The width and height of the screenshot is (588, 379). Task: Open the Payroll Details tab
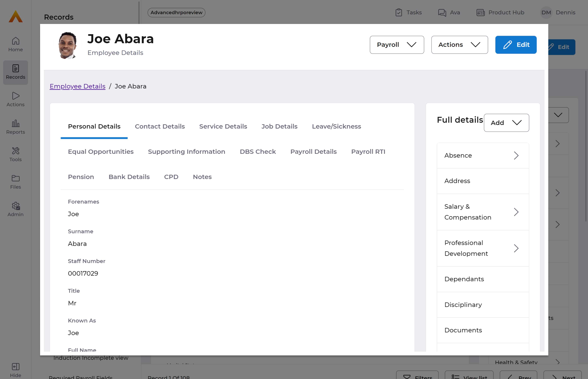tap(313, 152)
